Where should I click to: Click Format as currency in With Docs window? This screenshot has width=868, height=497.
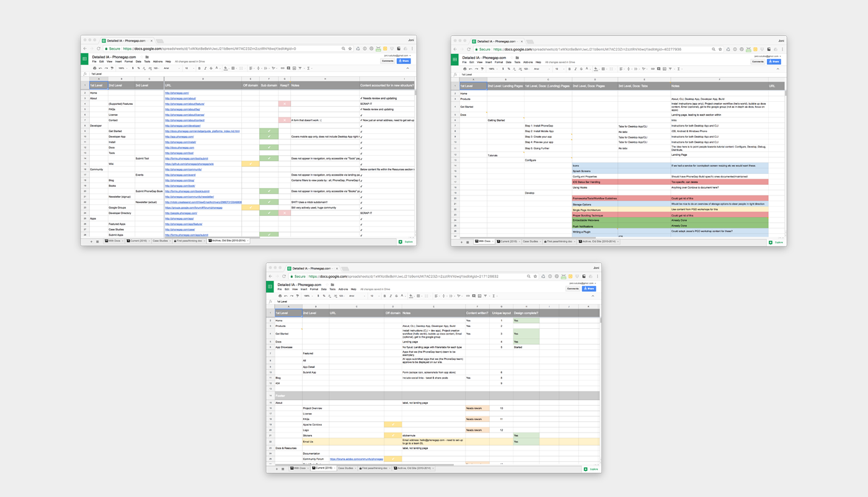point(503,69)
